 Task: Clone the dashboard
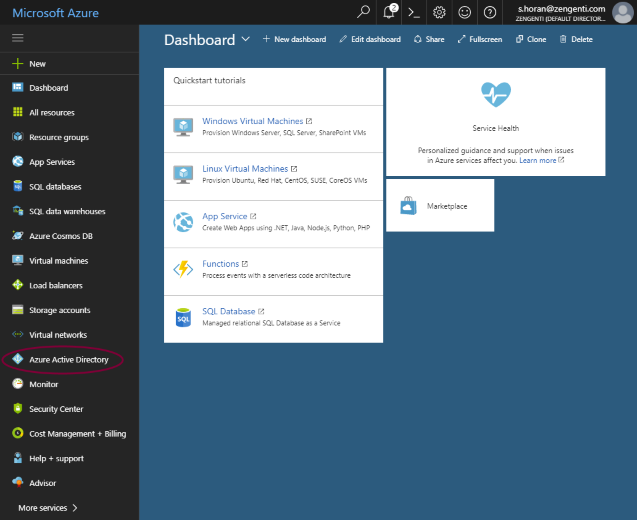[531, 39]
